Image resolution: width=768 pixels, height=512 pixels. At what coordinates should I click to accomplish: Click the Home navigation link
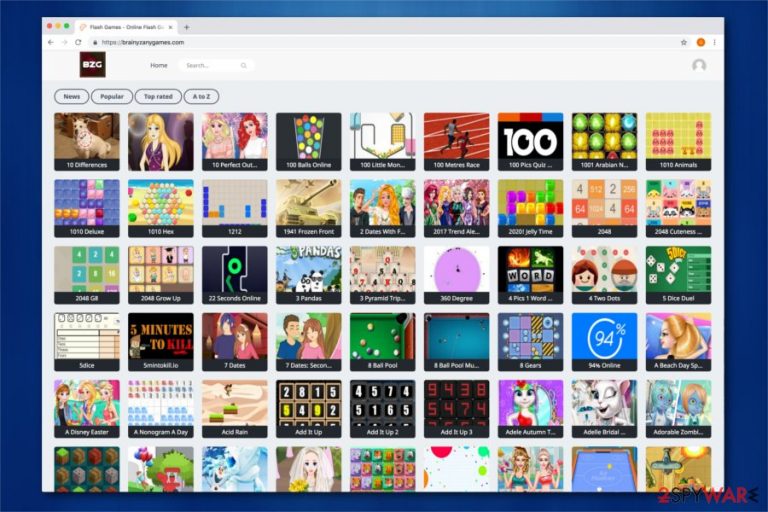(159, 65)
